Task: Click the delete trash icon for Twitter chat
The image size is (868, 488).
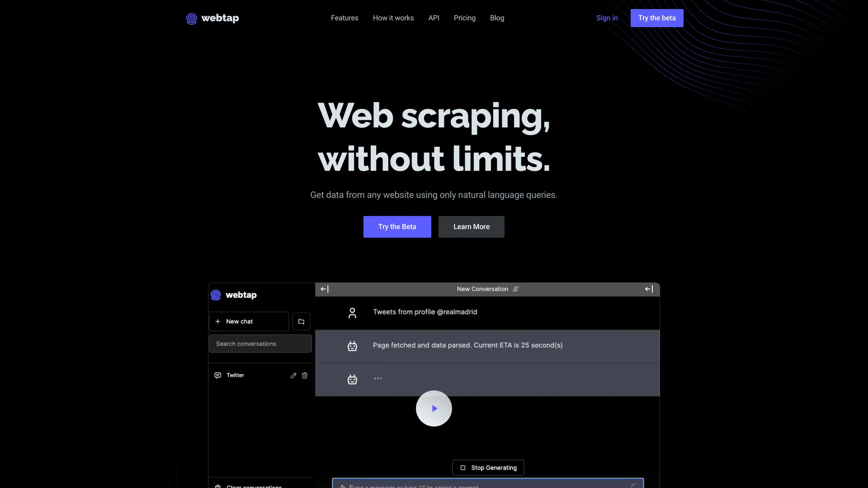Action: coord(305,375)
